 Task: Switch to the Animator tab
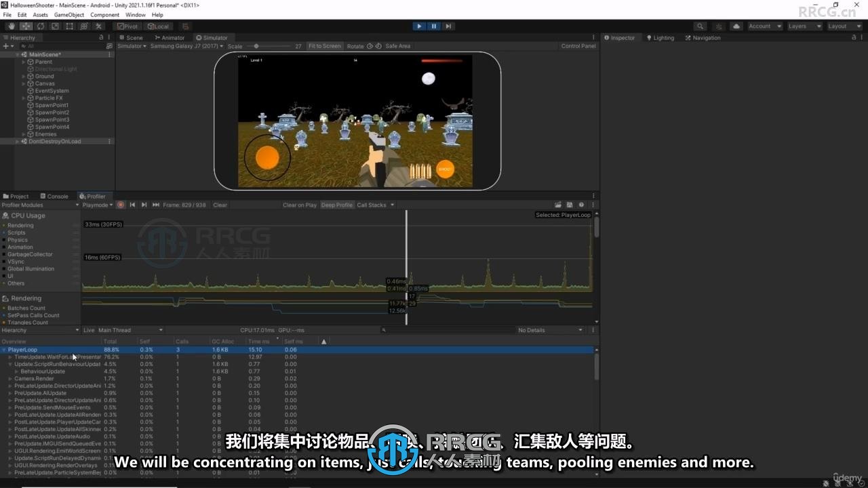coord(170,37)
